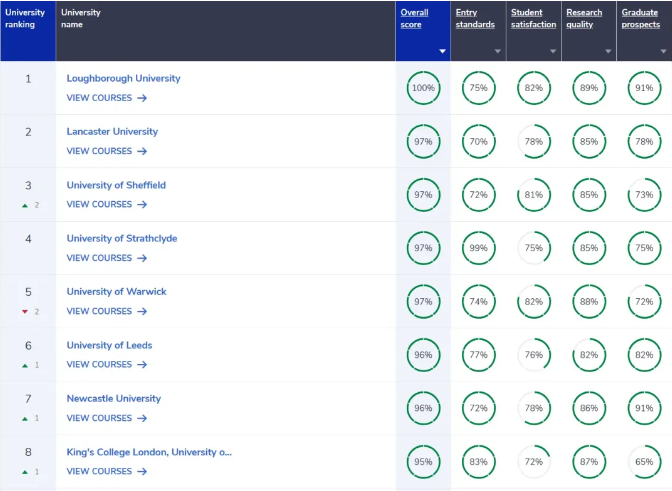The width and height of the screenshot is (672, 491).
Task: Click Lancaster's 78% student satisfaction circle
Action: pos(534,141)
